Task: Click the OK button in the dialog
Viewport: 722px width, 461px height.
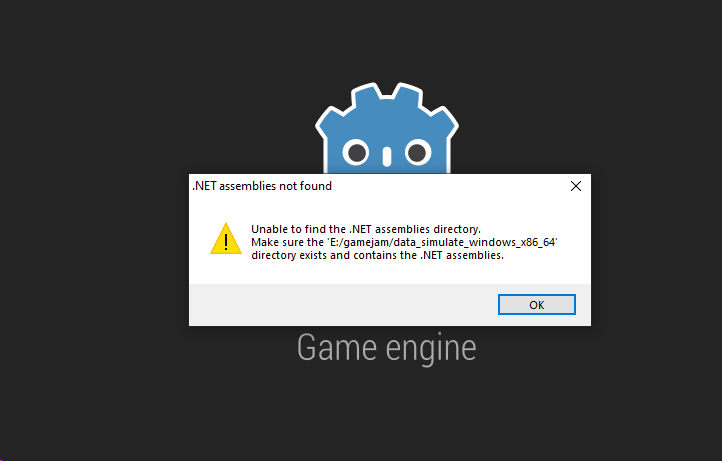Action: click(x=536, y=304)
